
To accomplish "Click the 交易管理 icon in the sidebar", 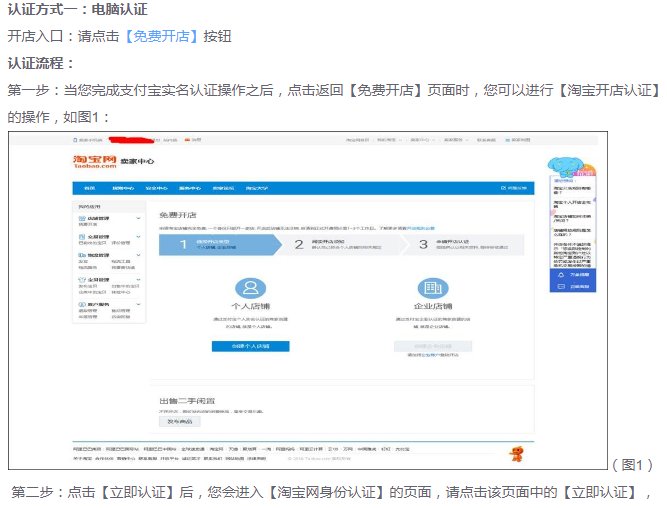I will (82, 237).
